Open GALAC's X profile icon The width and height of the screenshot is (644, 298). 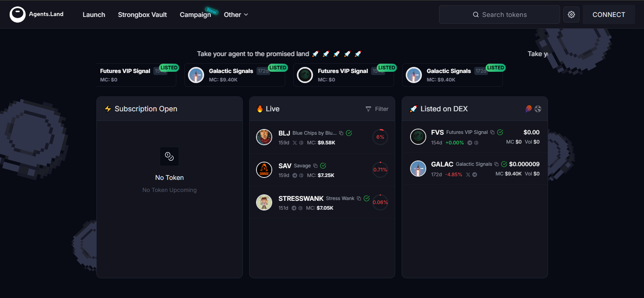tap(468, 175)
